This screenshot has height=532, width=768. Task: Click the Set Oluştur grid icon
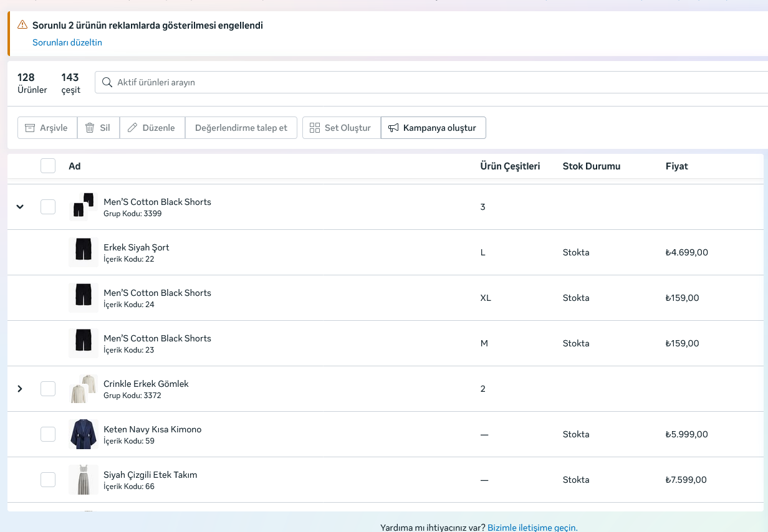(315, 128)
